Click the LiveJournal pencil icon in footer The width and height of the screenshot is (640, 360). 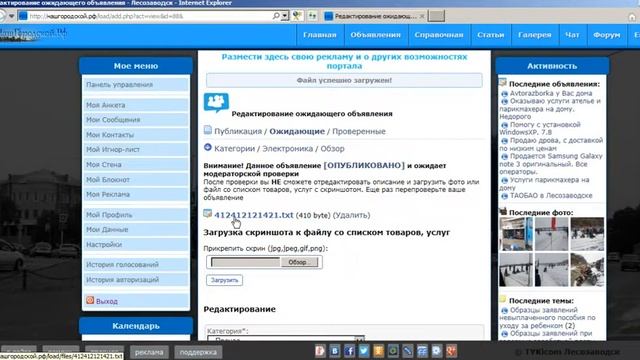(x=408, y=351)
